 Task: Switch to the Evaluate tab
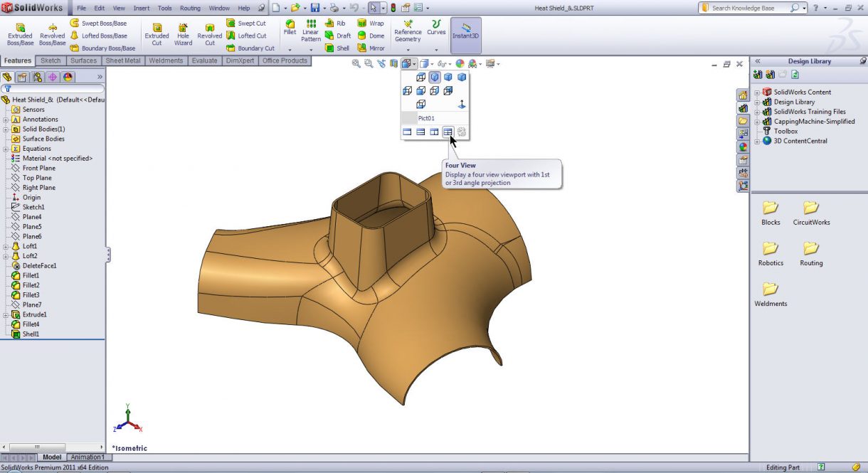point(204,60)
